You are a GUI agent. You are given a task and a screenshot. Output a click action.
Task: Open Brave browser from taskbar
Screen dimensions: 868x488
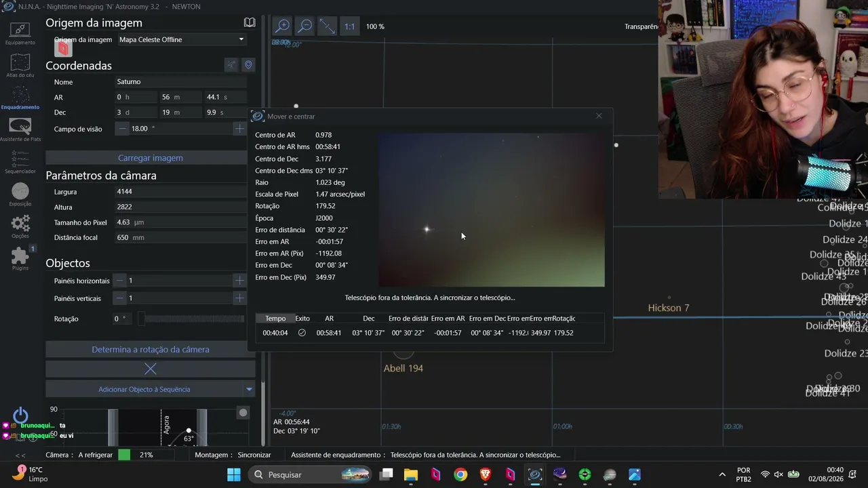pos(486,474)
